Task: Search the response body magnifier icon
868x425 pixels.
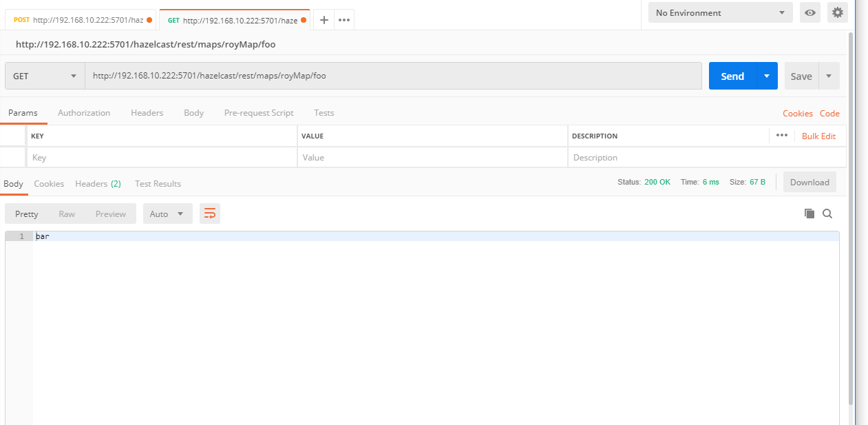Action: 827,214
